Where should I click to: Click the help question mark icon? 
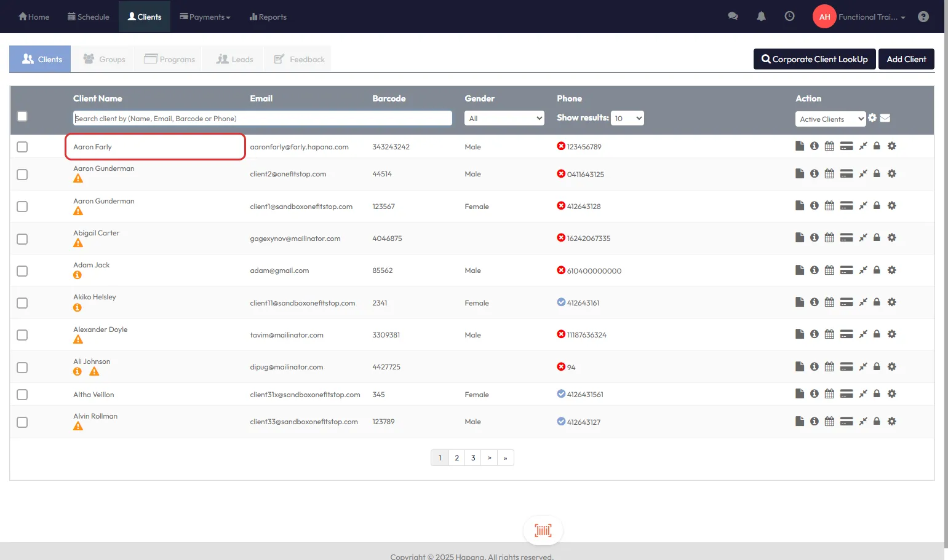coord(923,17)
